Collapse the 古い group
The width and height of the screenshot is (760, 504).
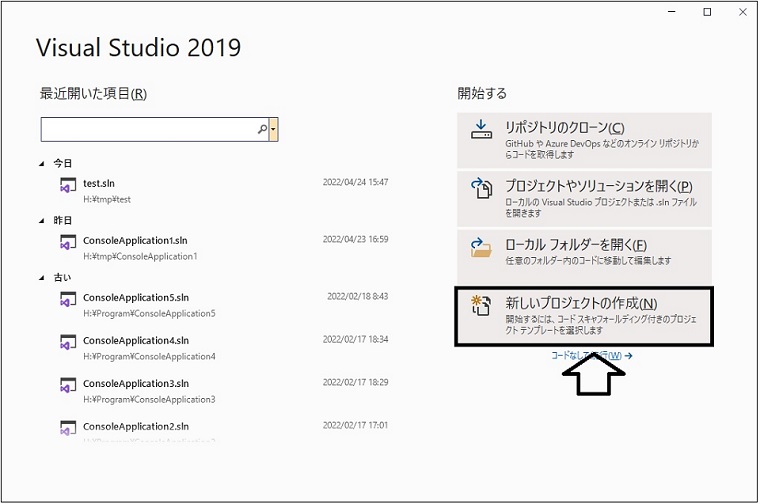click(42, 278)
